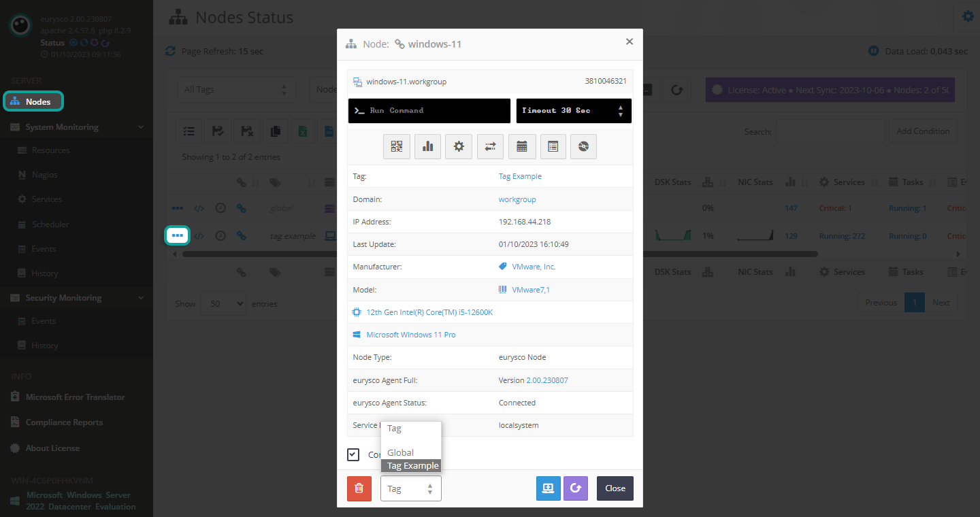Click the two-arrows exchange icon

[490, 146]
